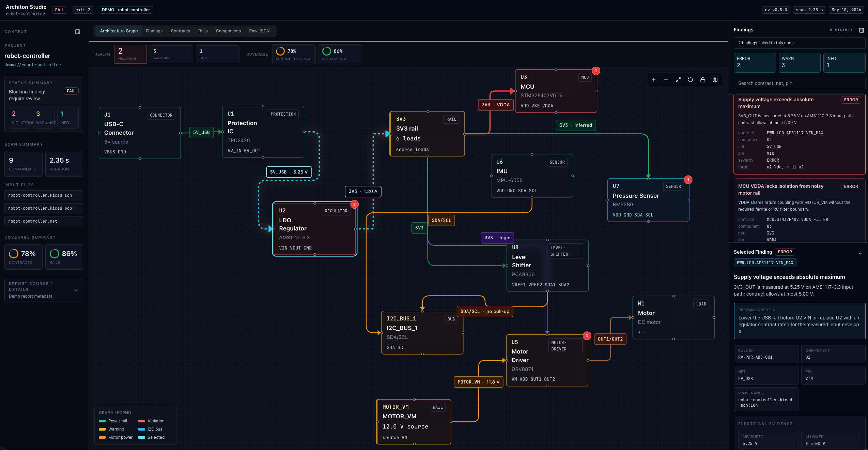The image size is (868, 450).
Task: Select the I2C_BUS_1 bus node
Action: coord(422,333)
